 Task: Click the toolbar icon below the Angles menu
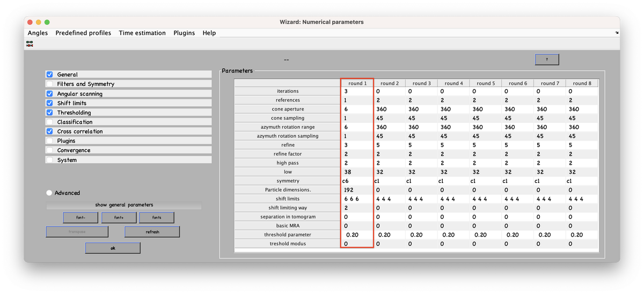click(30, 44)
